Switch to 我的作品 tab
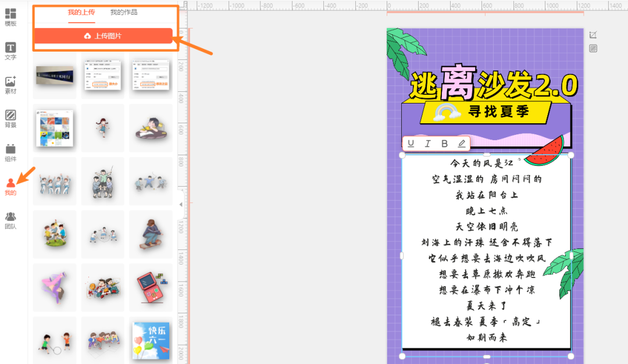The image size is (628, 364). click(124, 12)
